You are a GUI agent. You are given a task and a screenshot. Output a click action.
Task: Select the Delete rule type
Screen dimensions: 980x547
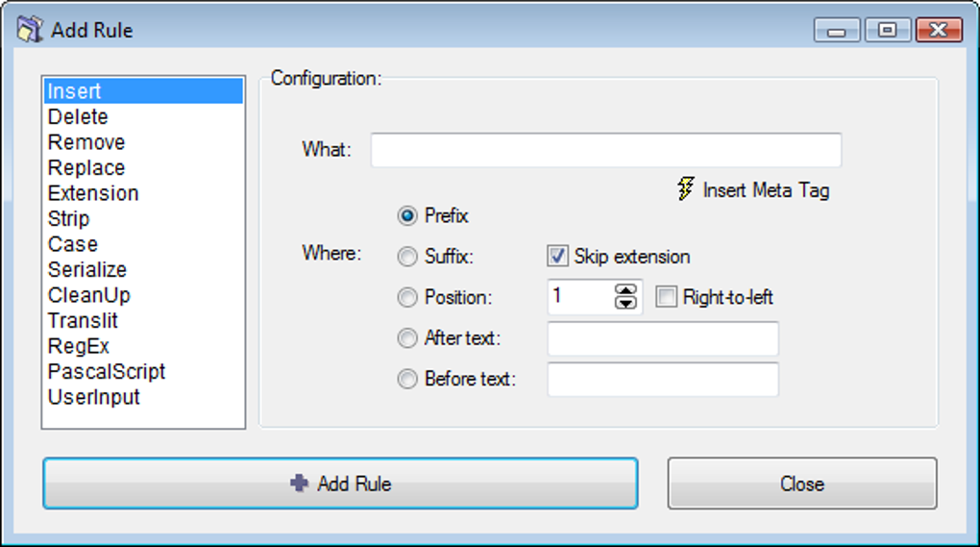pos(78,117)
